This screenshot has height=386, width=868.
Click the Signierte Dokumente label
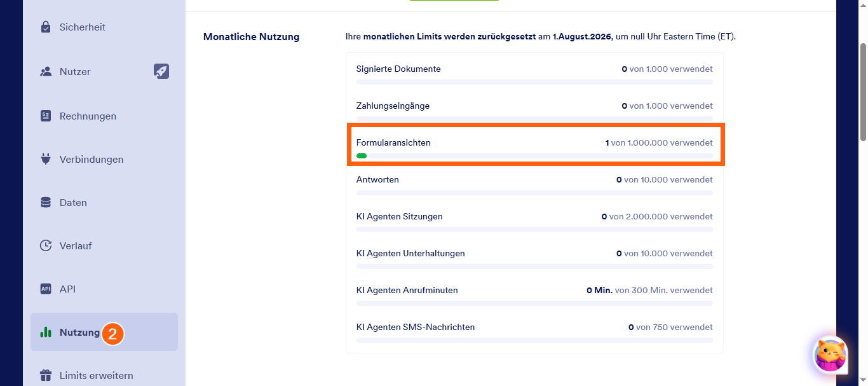[398, 69]
